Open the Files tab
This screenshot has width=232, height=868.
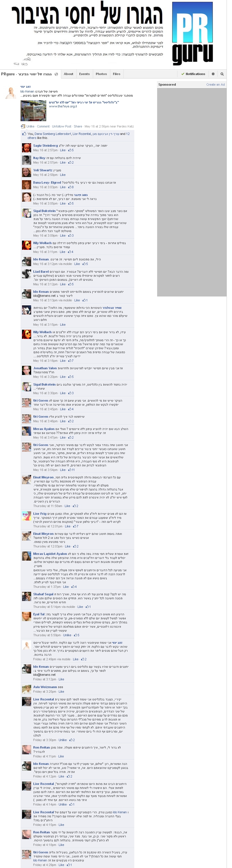tap(117, 74)
